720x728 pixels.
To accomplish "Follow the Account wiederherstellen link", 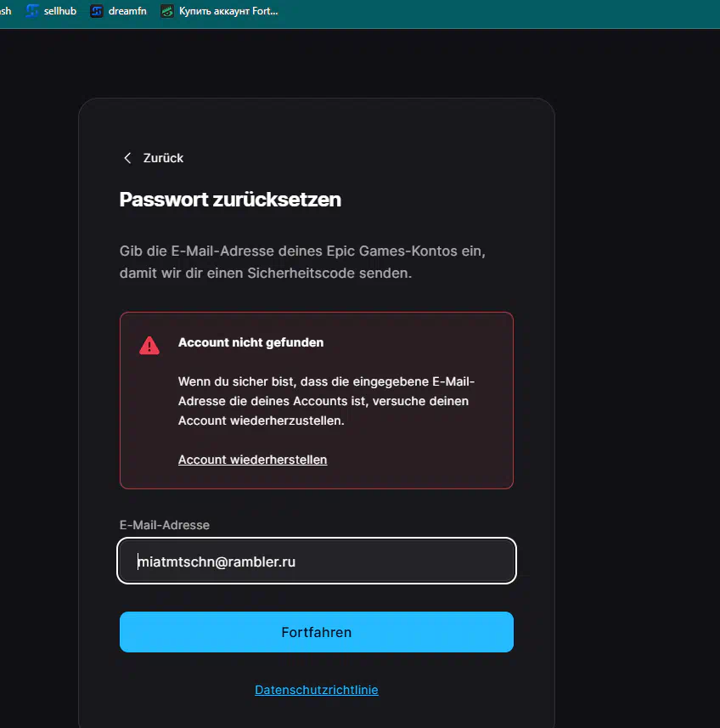I will point(253,460).
